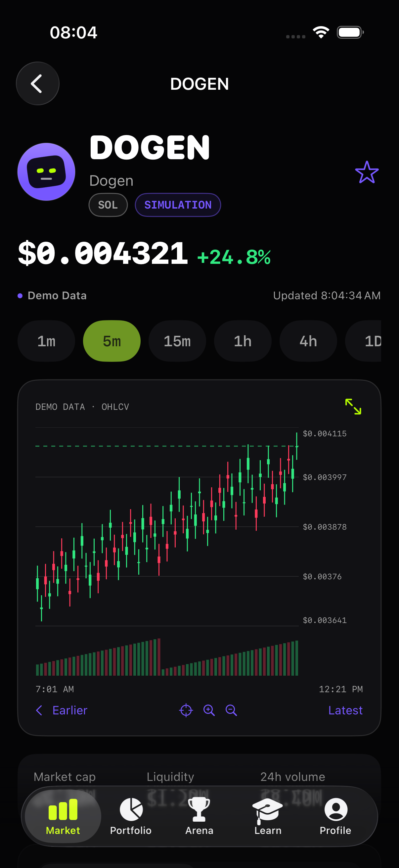Zoom in on the chart
This screenshot has width=399, height=868.
pos(209,710)
